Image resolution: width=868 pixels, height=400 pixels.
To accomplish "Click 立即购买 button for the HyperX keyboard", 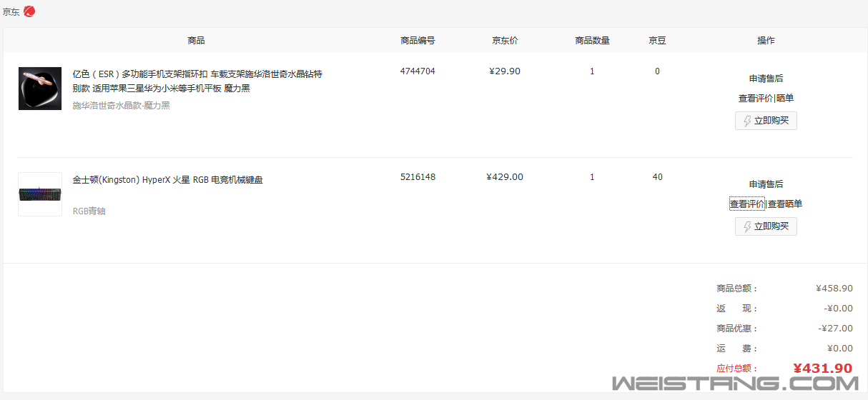I will pyautogui.click(x=766, y=226).
